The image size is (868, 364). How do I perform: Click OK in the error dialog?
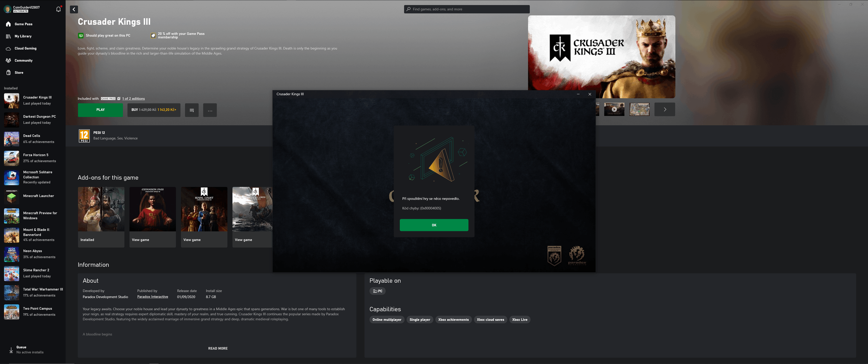click(434, 225)
